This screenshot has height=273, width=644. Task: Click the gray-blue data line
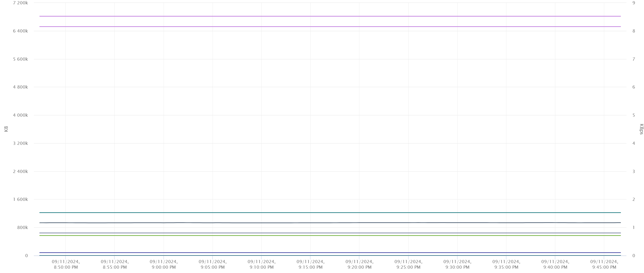tap(330, 233)
